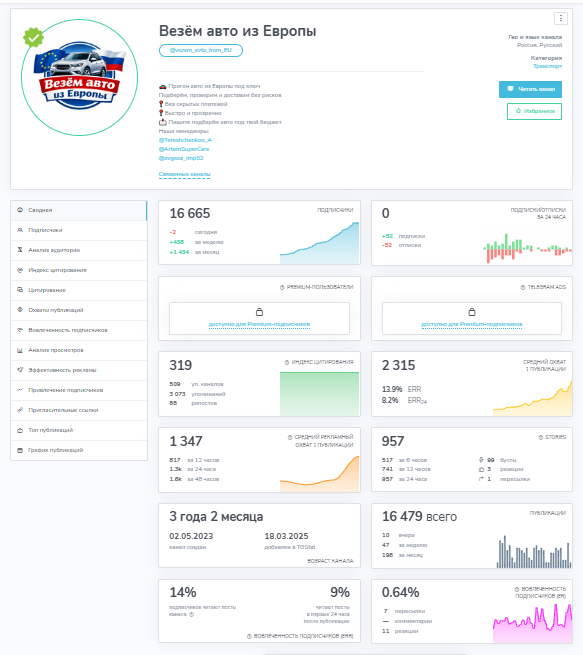Click the star icon on the favorites button
Viewport: 583px width, 655px height.
(x=518, y=111)
